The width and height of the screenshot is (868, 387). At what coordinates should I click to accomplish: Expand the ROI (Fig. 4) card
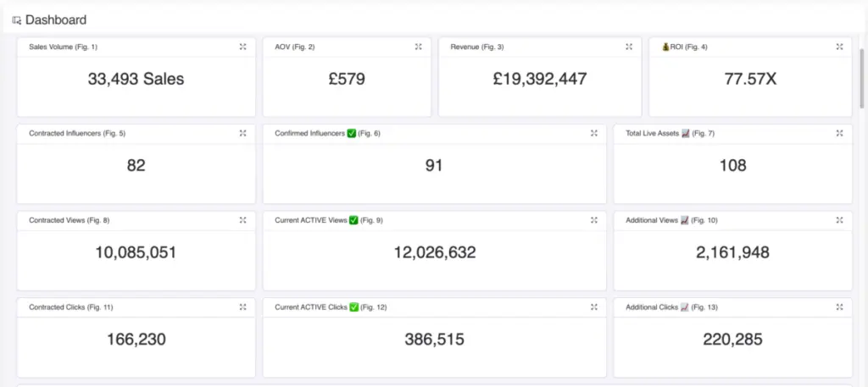click(839, 47)
